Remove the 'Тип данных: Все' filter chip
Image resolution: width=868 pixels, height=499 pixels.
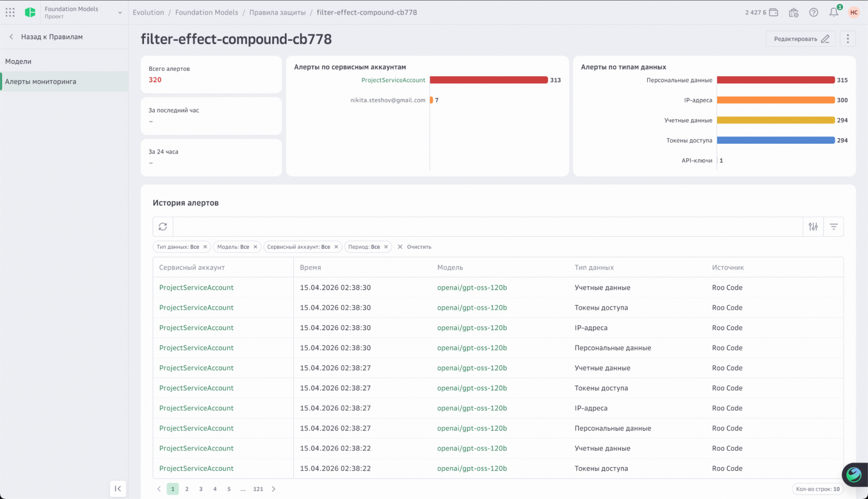pos(205,247)
